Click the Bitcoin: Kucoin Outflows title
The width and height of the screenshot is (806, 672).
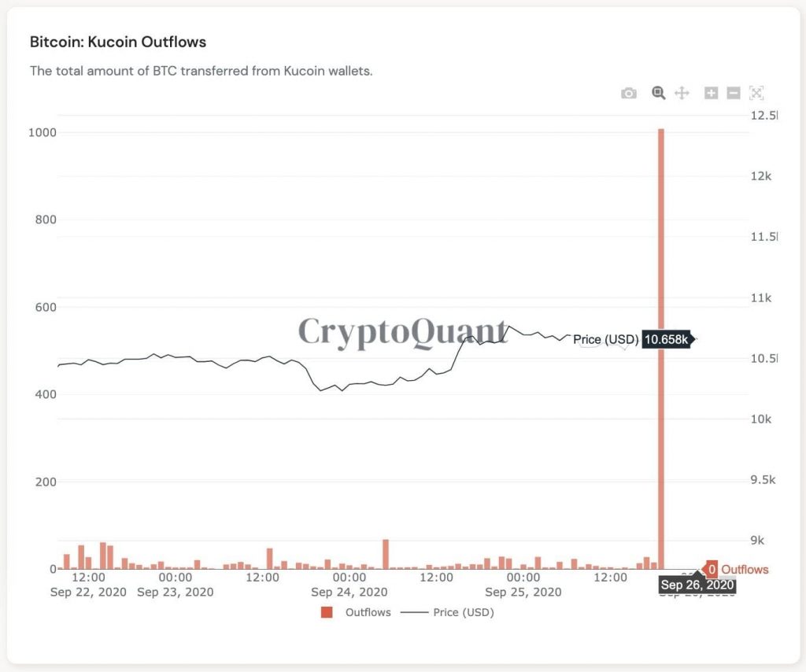pyautogui.click(x=118, y=41)
